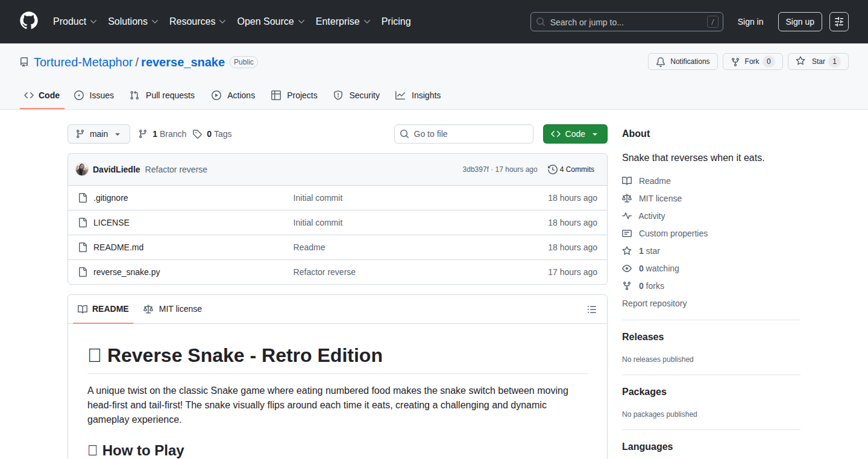The height and width of the screenshot is (459, 868).
Task: Open the README outline list icon
Action: click(x=592, y=309)
